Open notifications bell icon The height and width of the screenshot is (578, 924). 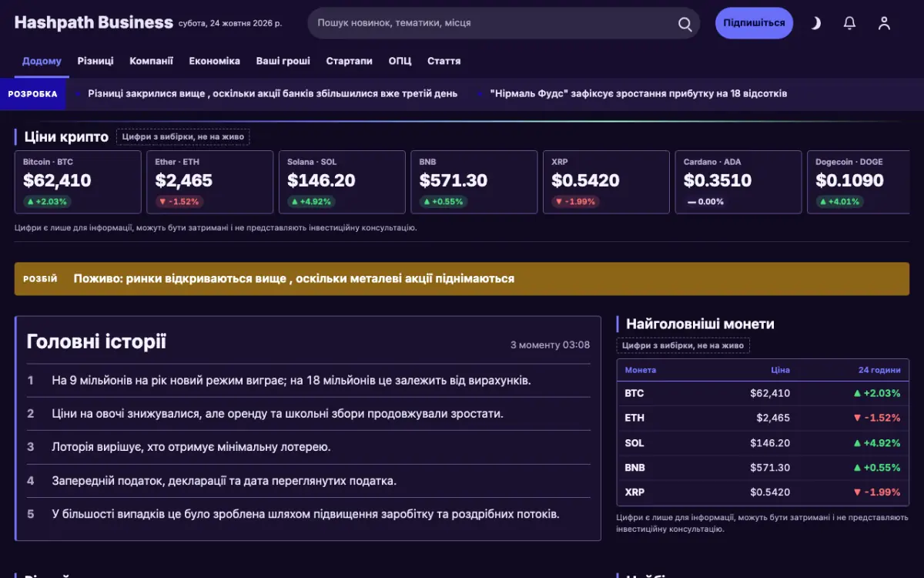tap(849, 23)
